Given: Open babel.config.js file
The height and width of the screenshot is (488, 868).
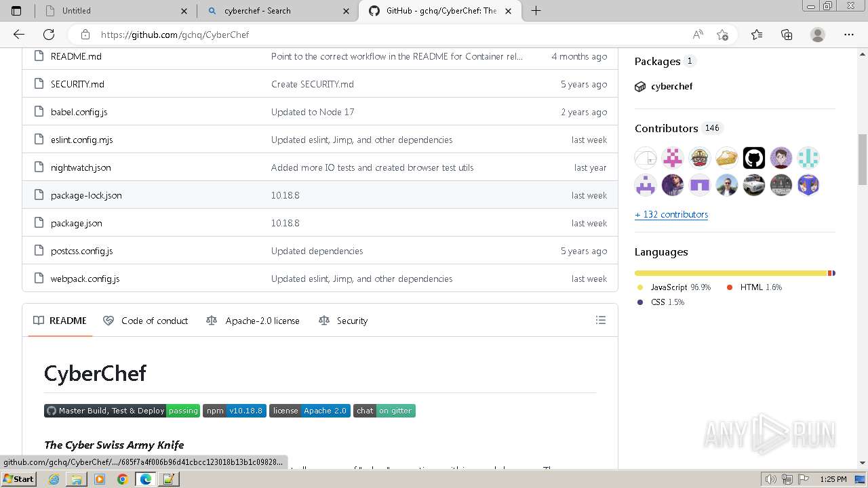Looking at the screenshot, I should tap(79, 112).
